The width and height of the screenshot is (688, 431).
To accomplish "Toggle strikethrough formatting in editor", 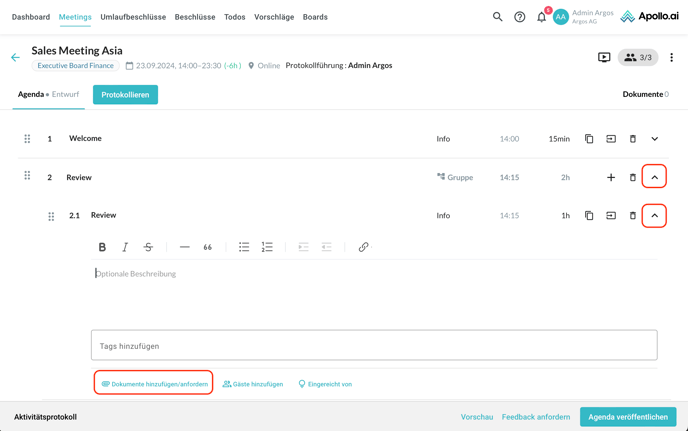I will 148,247.
